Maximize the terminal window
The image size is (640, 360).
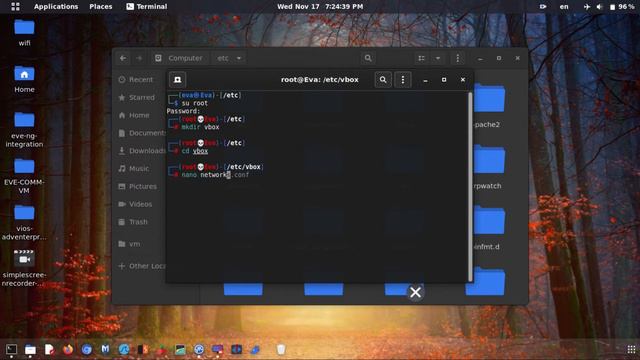(444, 80)
